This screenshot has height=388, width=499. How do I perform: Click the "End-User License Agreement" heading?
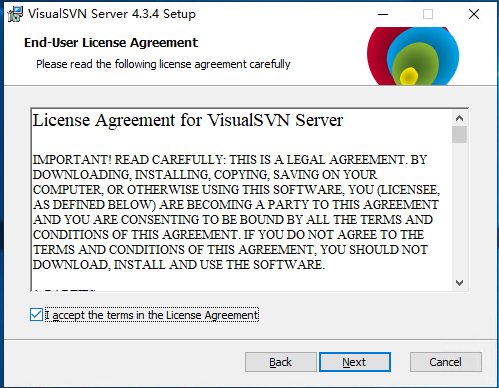111,43
